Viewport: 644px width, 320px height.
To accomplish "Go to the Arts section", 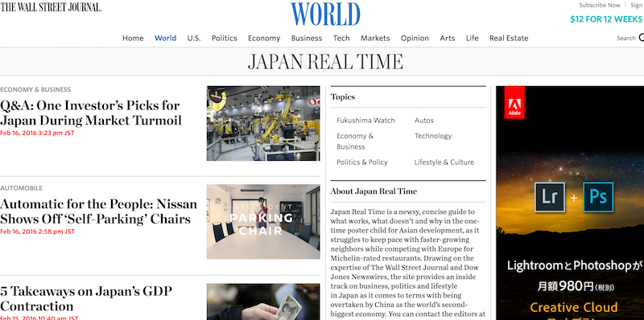I will (x=448, y=38).
